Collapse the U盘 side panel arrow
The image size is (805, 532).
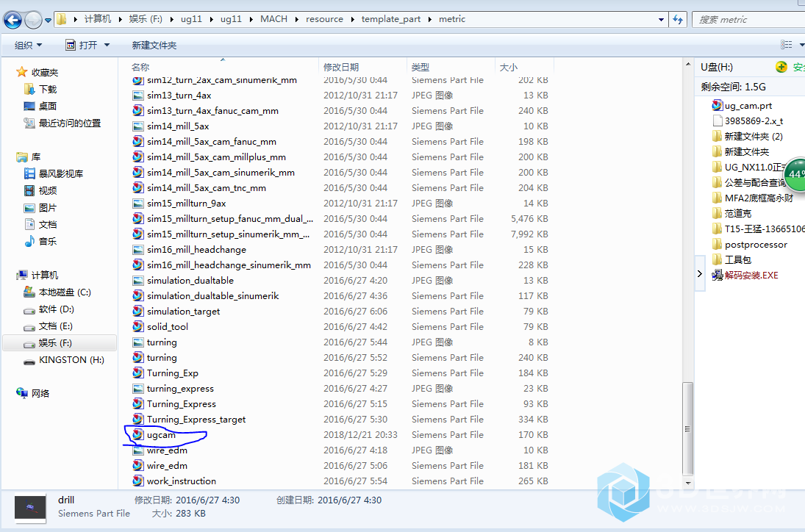pos(699,274)
